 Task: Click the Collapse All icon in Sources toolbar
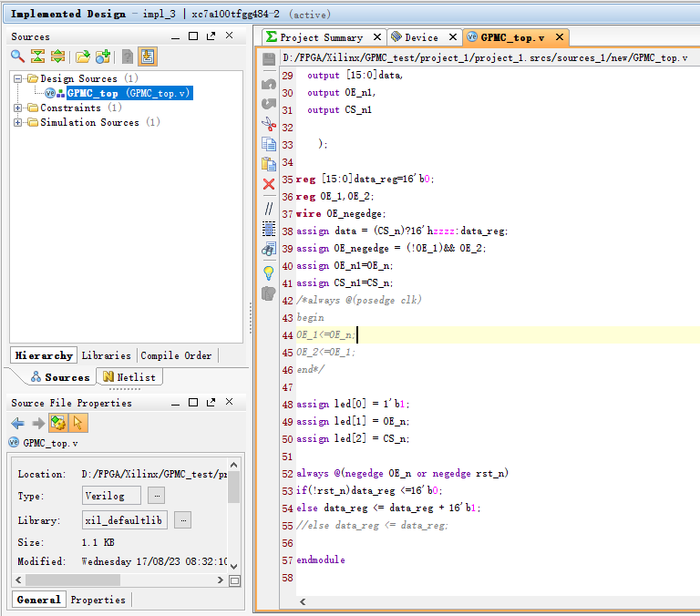pyautogui.click(x=37, y=56)
